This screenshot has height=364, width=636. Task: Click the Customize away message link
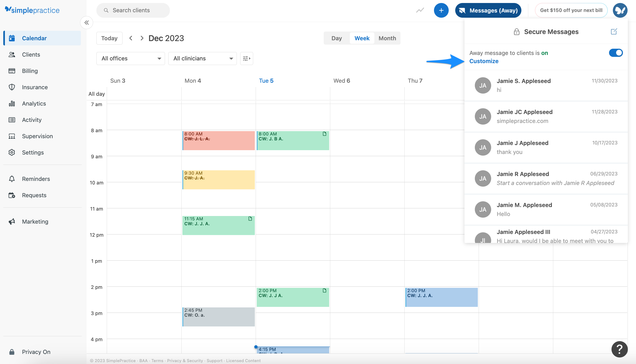pyautogui.click(x=484, y=61)
